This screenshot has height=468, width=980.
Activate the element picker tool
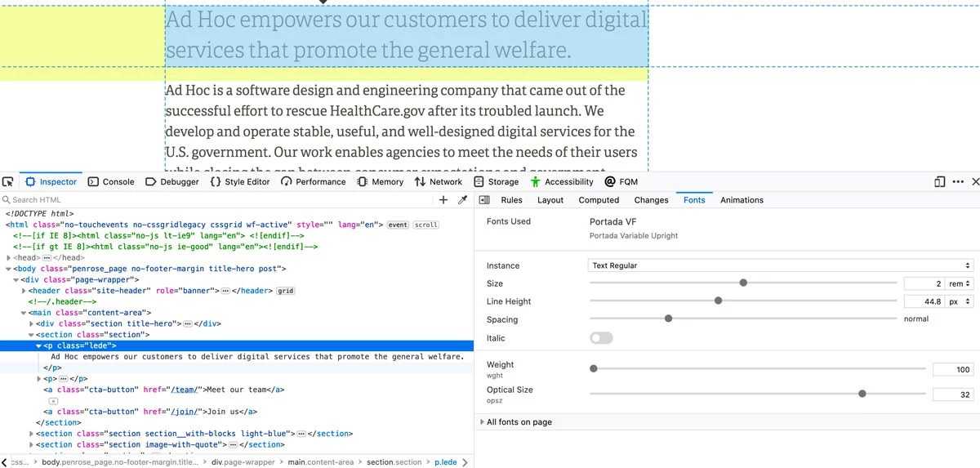tap(8, 181)
